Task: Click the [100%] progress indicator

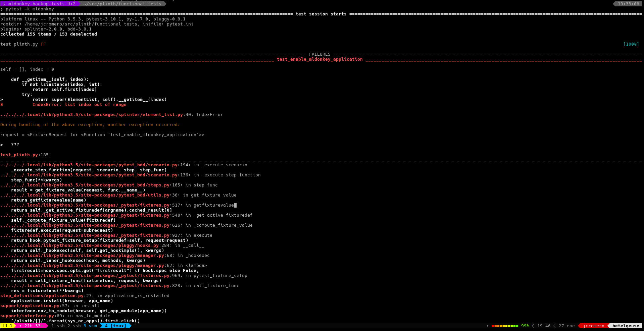Action: pyautogui.click(x=631, y=44)
